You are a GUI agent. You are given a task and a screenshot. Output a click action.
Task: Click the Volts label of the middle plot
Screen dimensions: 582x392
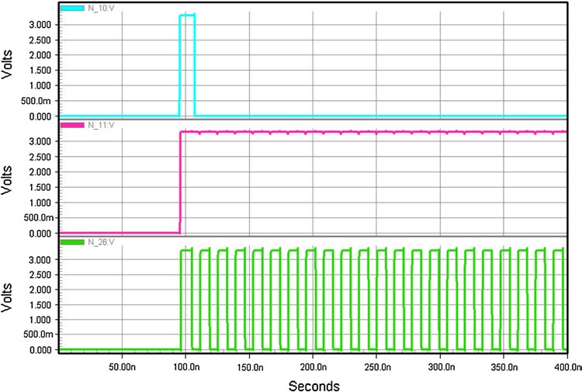coord(9,178)
